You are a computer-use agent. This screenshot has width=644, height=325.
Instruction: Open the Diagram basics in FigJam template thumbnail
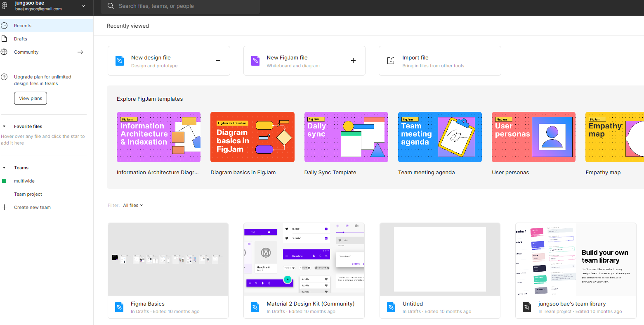252,137
